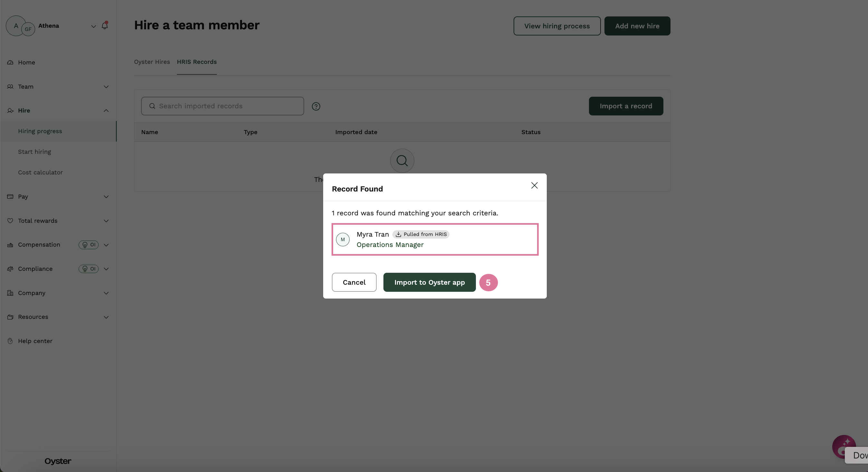The width and height of the screenshot is (868, 472).
Task: Click the Myra Tran name
Action: coord(373,234)
